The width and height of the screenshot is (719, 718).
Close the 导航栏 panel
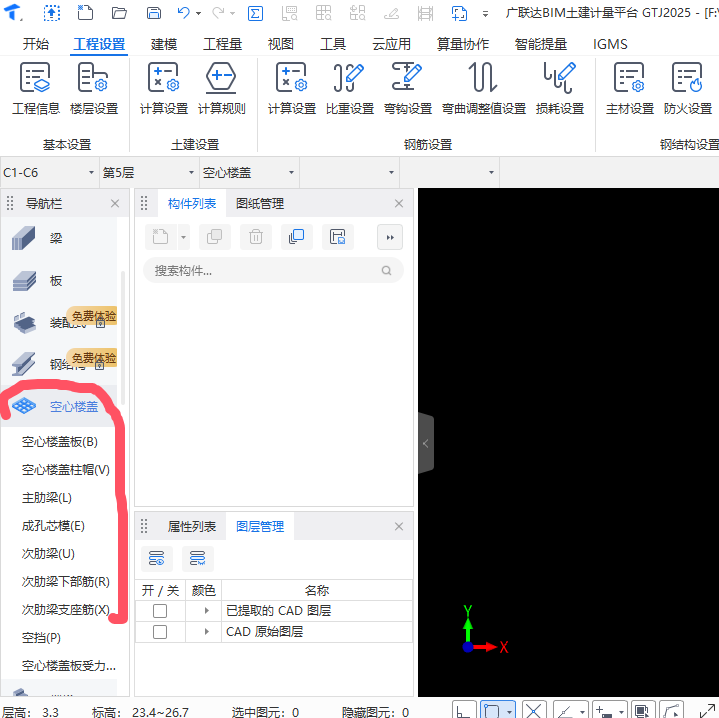click(x=115, y=204)
